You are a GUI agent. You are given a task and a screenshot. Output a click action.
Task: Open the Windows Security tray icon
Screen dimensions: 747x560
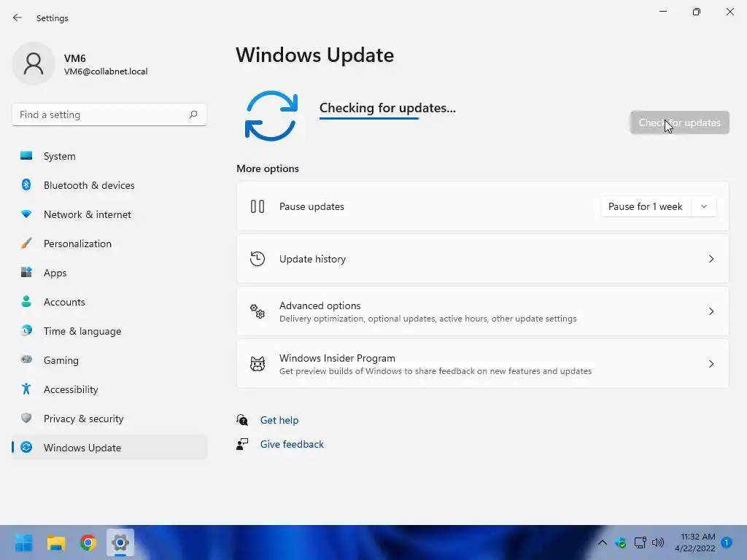pos(621,542)
